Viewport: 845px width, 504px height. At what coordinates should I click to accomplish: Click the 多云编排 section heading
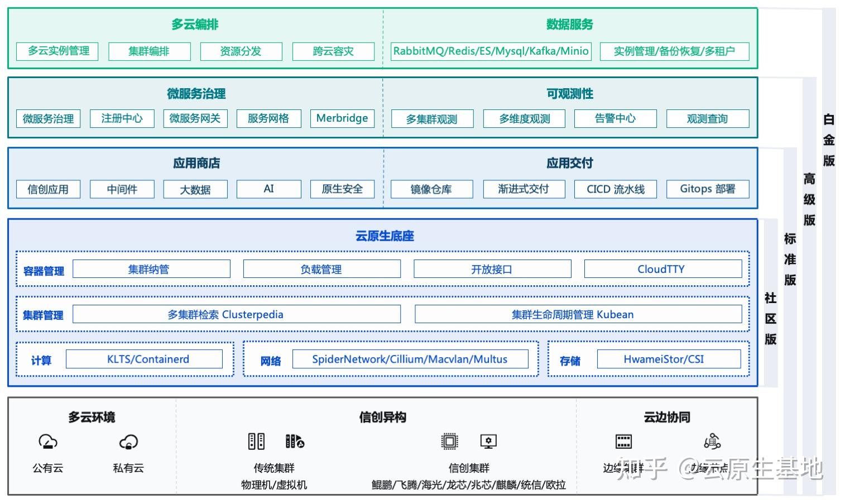195,25
